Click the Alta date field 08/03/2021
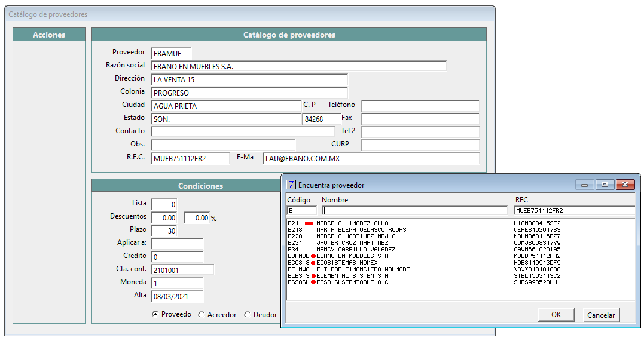 coord(177,296)
